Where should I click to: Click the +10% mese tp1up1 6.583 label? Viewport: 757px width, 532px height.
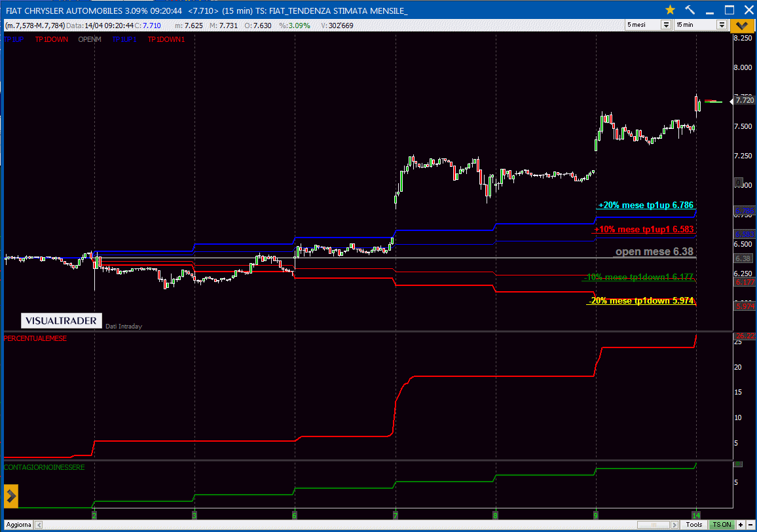[x=644, y=229]
